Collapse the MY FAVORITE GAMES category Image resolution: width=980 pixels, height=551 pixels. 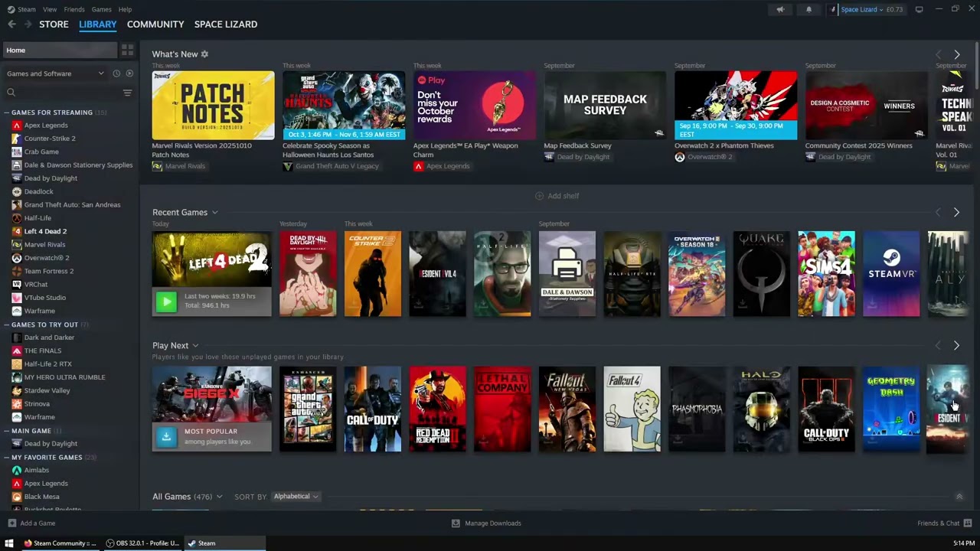coord(7,458)
